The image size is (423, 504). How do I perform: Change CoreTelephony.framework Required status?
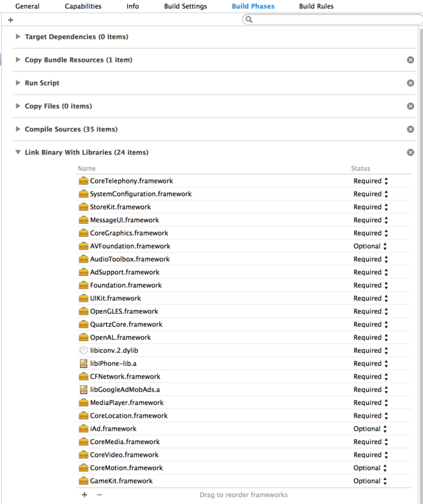[x=371, y=181]
